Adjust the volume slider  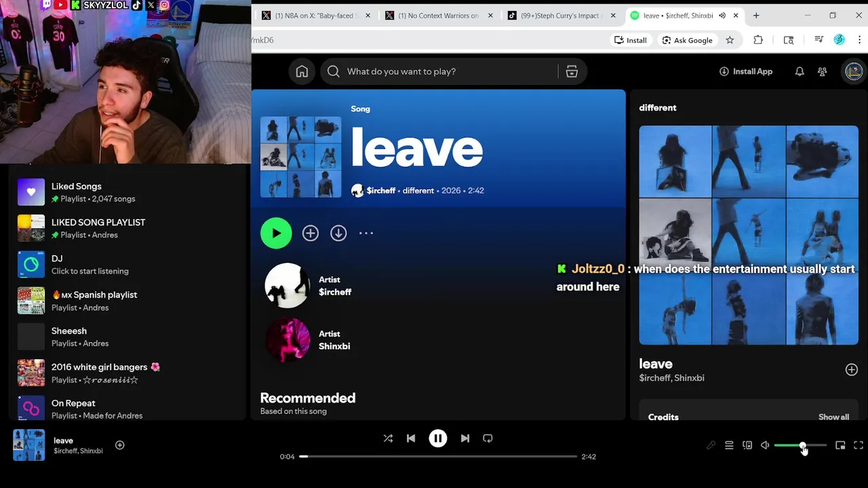[800, 445]
